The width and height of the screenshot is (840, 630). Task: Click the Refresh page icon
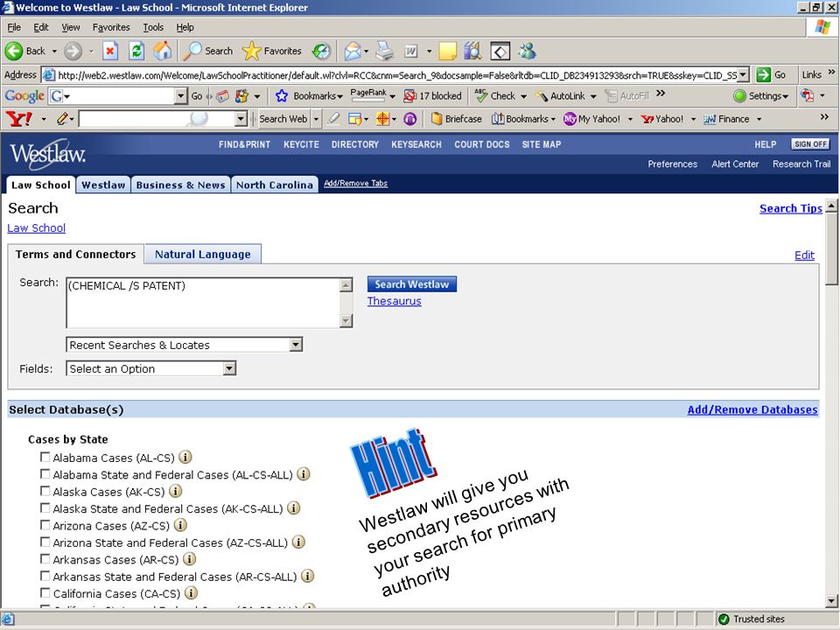tap(136, 52)
